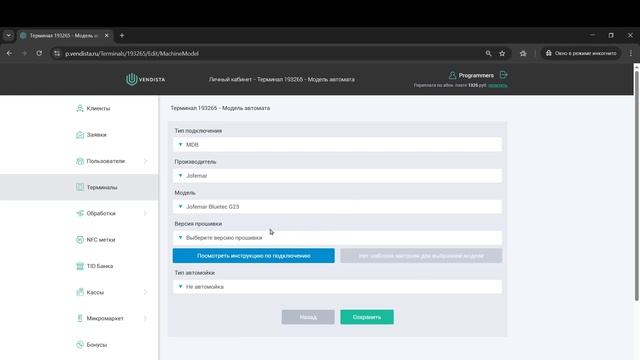Viewport: 640px width, 360px height.
Task: Open the Клиенты menu item
Action: point(98,109)
